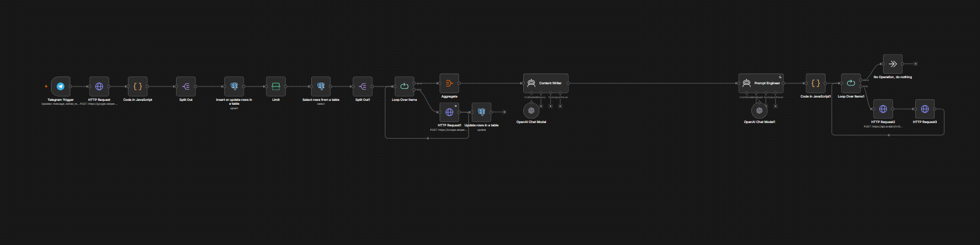Select the Loop Over Items1 node

(x=851, y=83)
